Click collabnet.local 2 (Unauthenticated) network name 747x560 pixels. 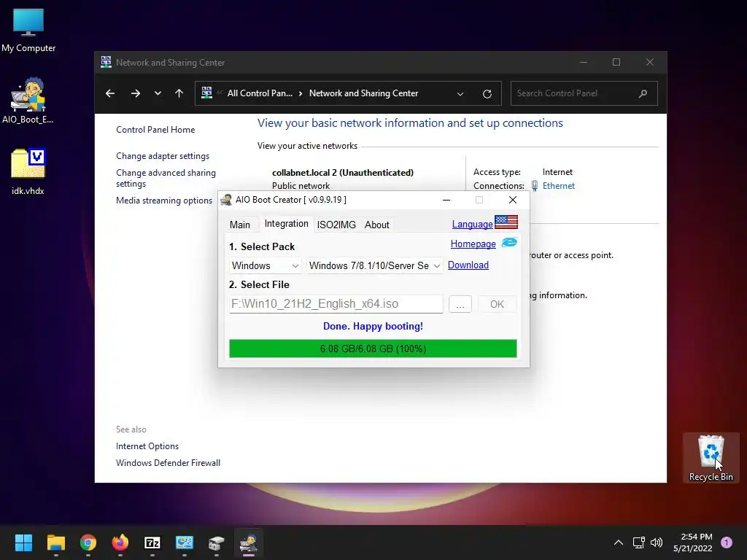(x=343, y=172)
